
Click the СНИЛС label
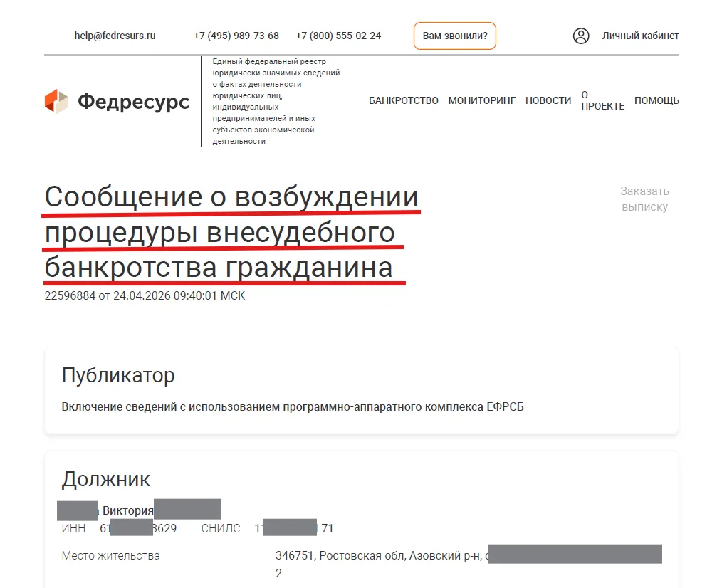[x=221, y=529]
